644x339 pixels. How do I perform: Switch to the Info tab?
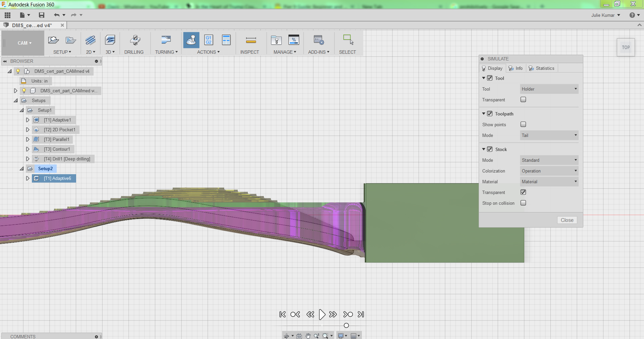(516, 68)
